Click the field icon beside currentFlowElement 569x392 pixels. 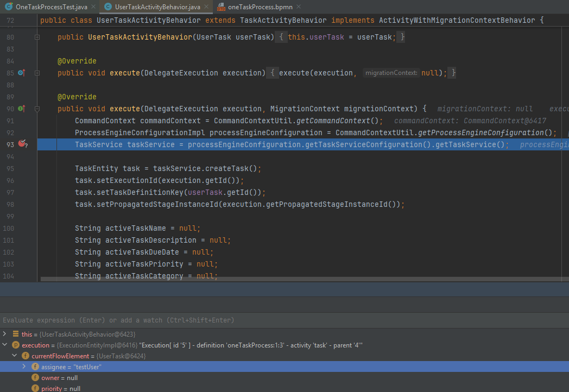coord(26,356)
